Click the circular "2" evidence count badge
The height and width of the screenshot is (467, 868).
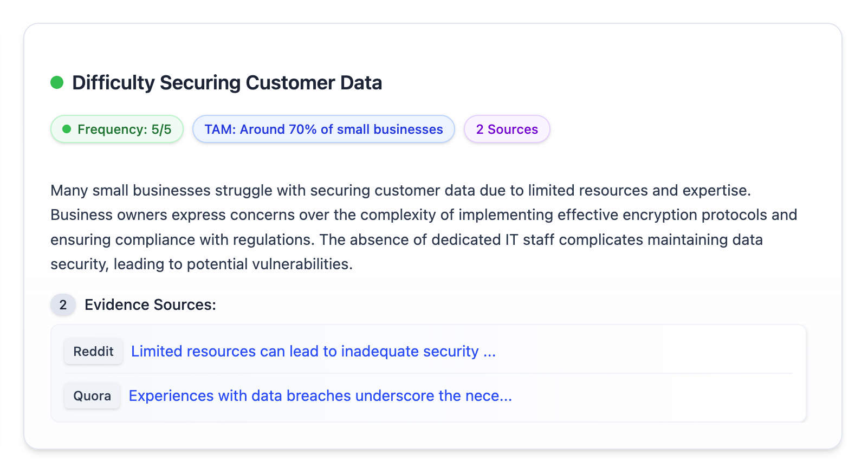point(63,305)
